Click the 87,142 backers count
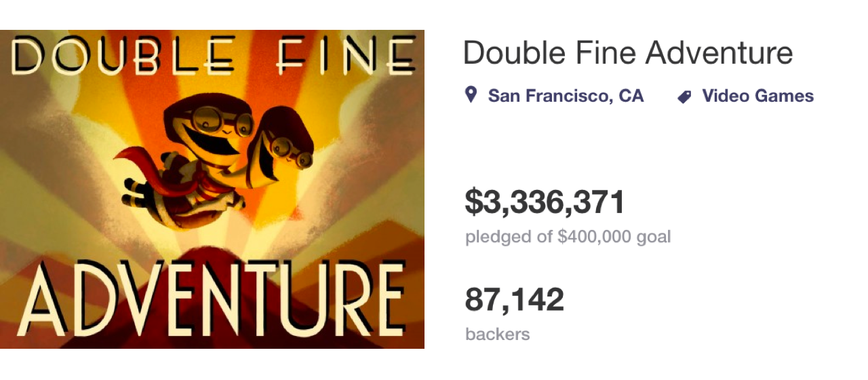The image size is (868, 380). coord(514,299)
